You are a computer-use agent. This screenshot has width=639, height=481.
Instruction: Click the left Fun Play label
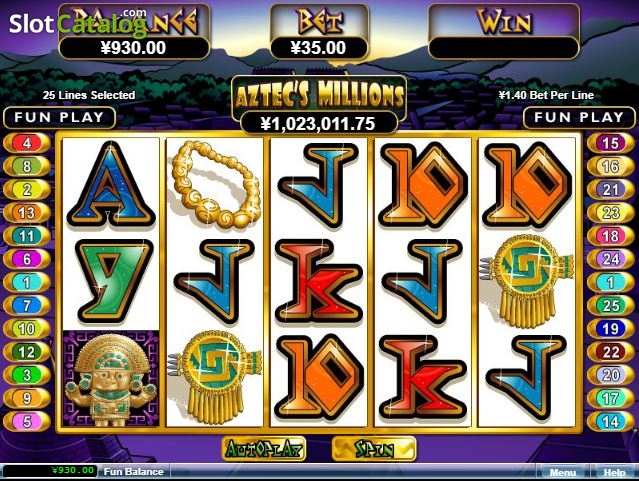[x=59, y=117]
